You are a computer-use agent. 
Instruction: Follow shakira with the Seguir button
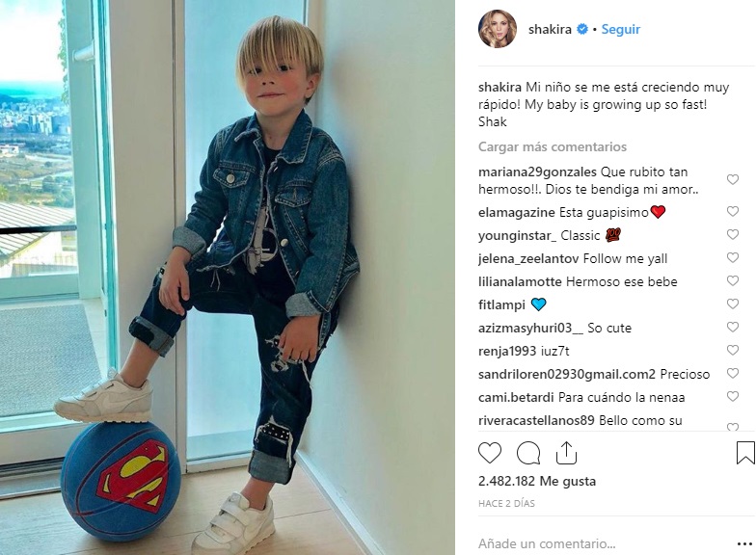[x=621, y=29]
